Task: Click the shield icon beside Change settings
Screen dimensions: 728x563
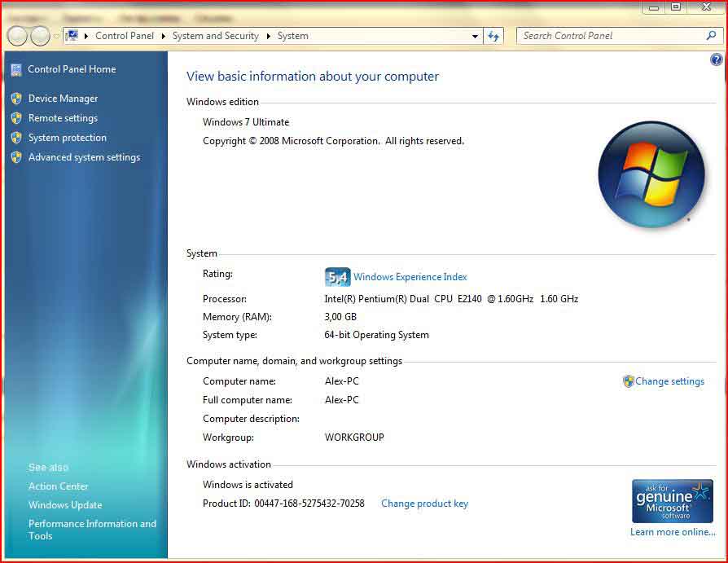Action: click(628, 381)
